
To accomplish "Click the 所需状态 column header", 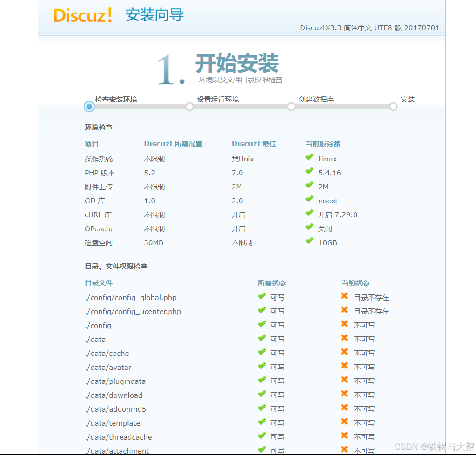I will click(272, 283).
